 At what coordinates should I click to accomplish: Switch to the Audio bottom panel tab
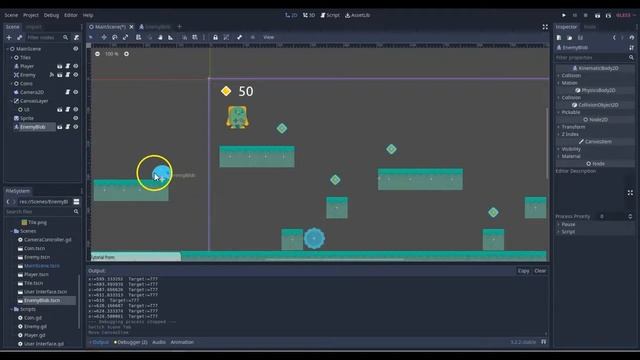click(159, 342)
